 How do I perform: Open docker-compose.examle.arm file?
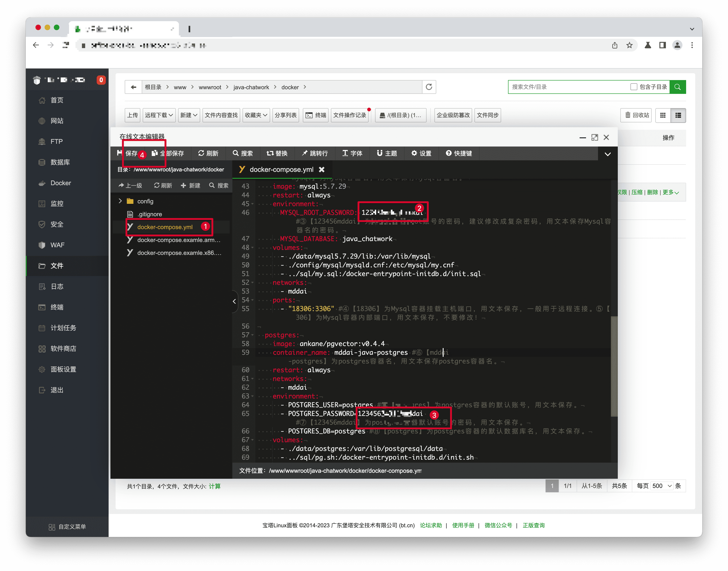pyautogui.click(x=179, y=240)
